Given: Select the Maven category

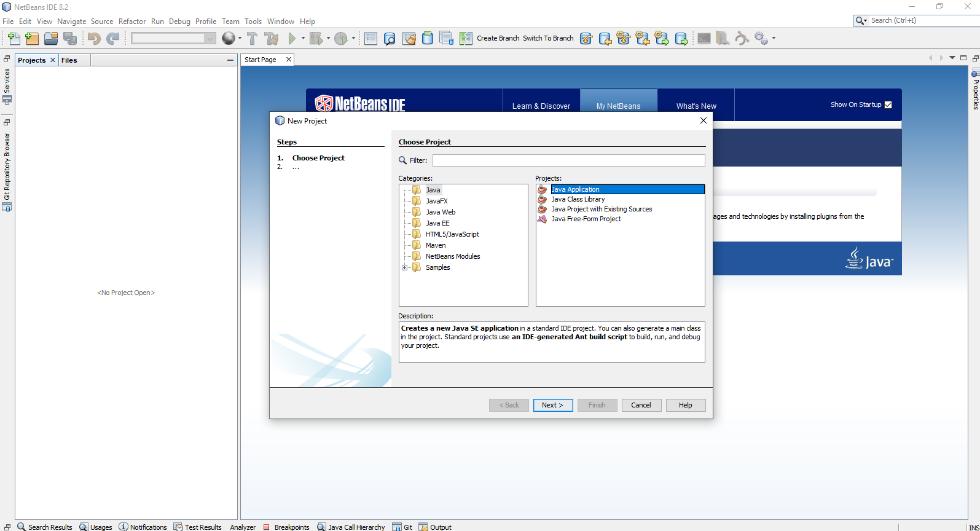Looking at the screenshot, I should (x=436, y=245).
